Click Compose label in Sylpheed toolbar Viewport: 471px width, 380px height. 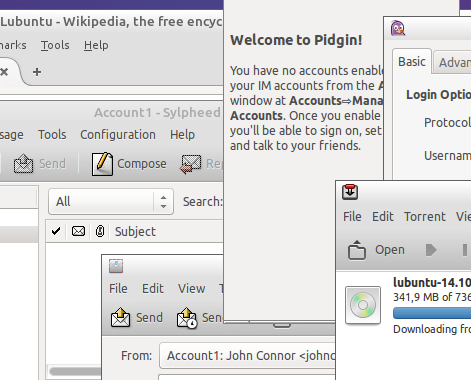142,164
